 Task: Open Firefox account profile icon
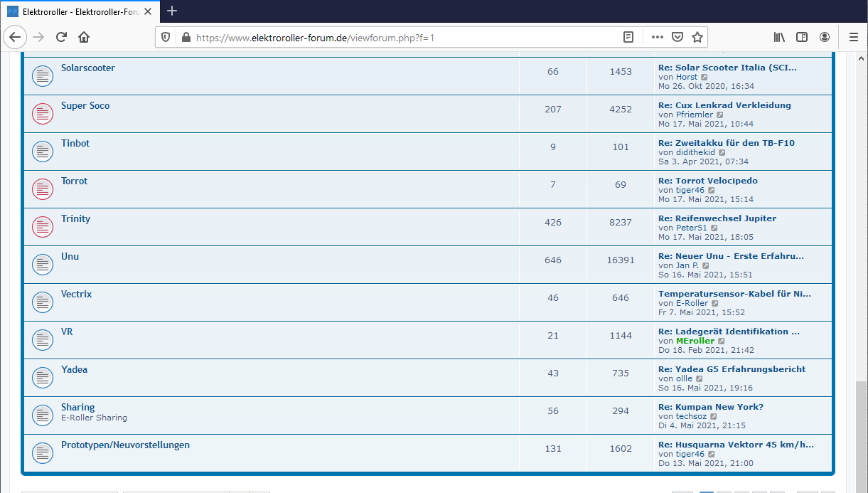tap(825, 37)
